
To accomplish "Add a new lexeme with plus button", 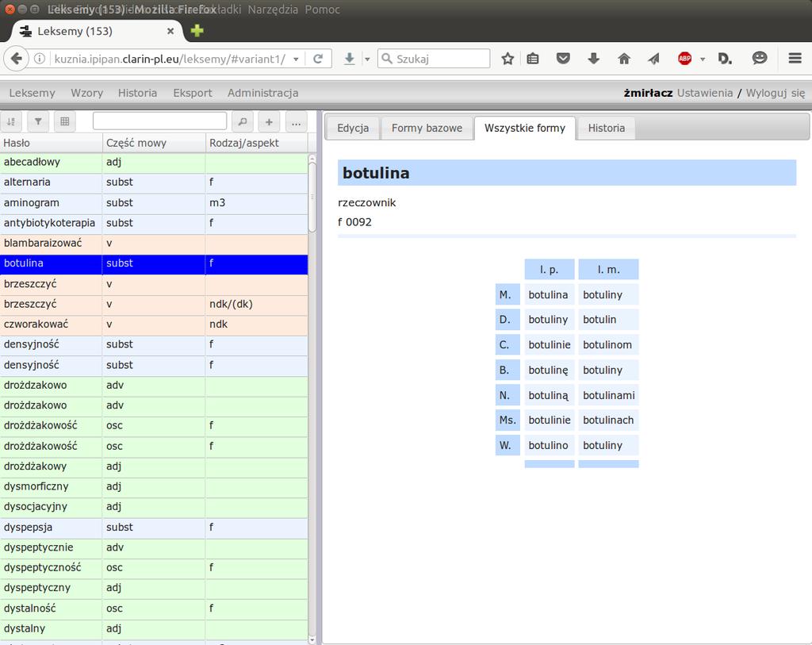I will pos(269,122).
